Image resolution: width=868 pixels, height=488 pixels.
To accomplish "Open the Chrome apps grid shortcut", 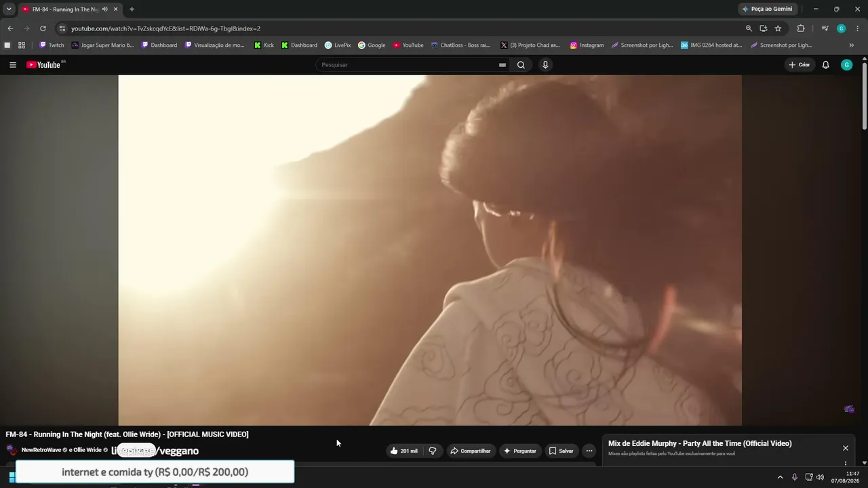I will click(x=22, y=45).
